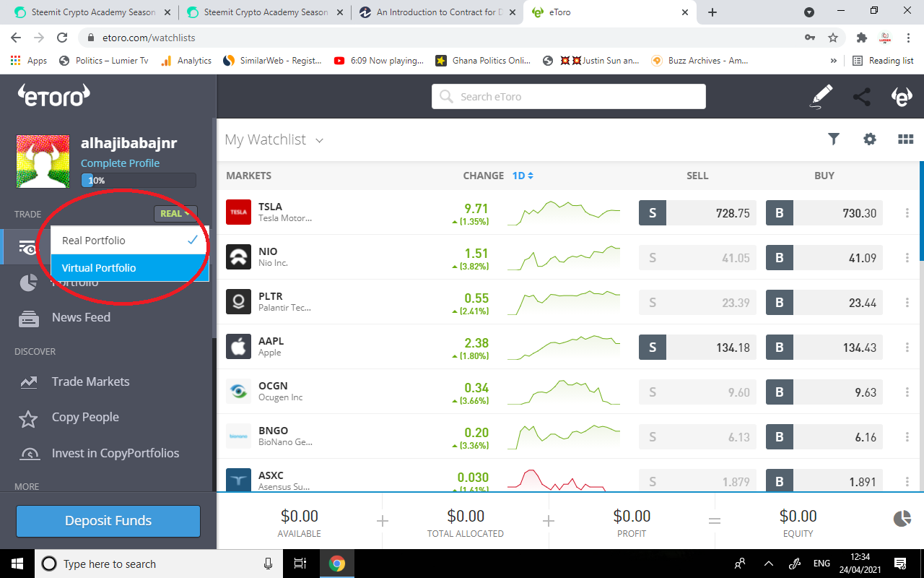Screen dimensions: 924x578
Task: Buy PLTR at 23.44
Action: tap(824, 303)
